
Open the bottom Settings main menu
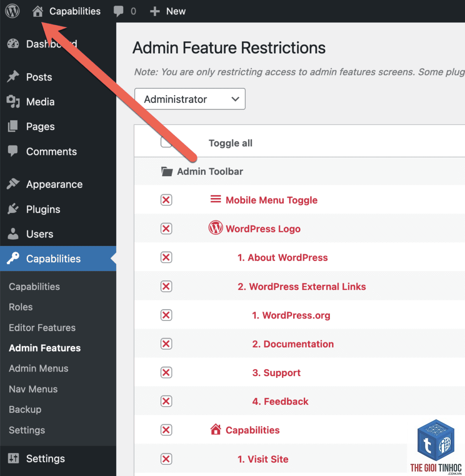(x=46, y=458)
